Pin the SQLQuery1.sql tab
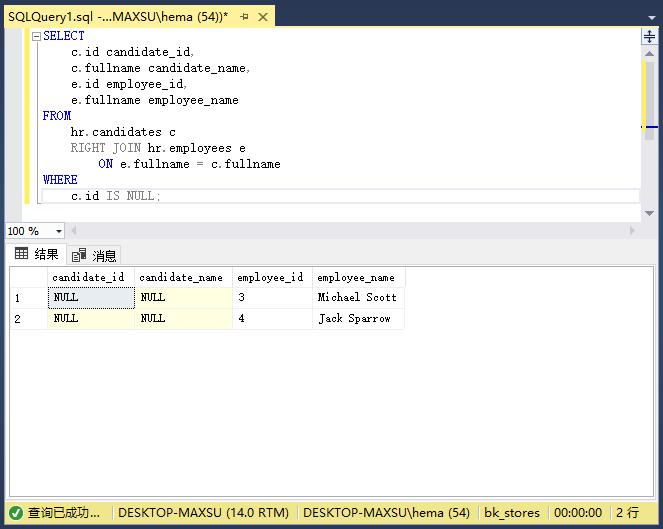Viewport: 663px width, 529px height. click(x=244, y=17)
